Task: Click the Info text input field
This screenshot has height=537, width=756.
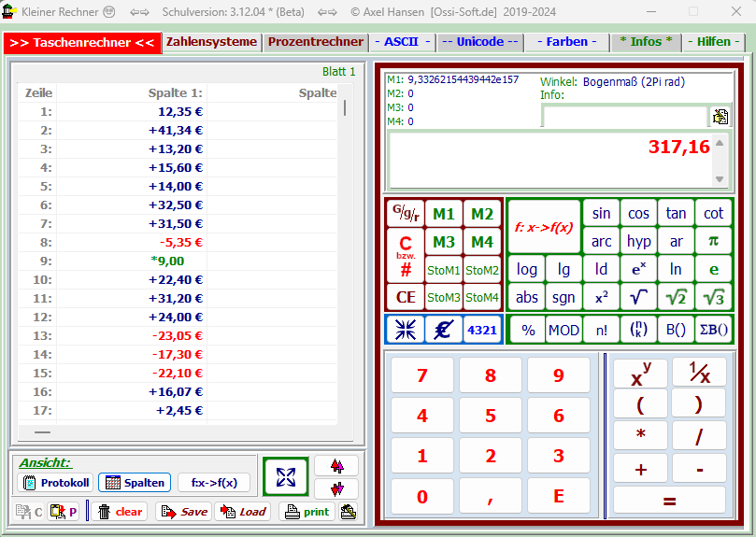Action: pos(624,117)
